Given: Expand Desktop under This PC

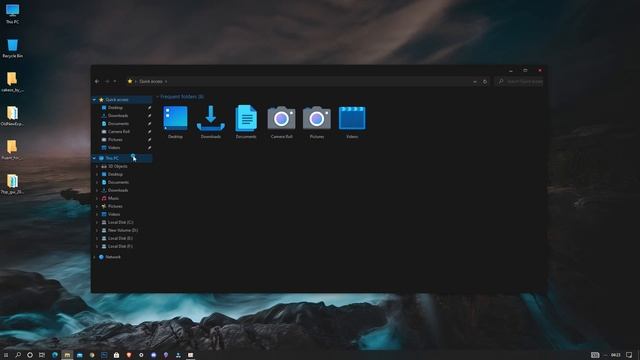Looking at the screenshot, I should [x=97, y=174].
